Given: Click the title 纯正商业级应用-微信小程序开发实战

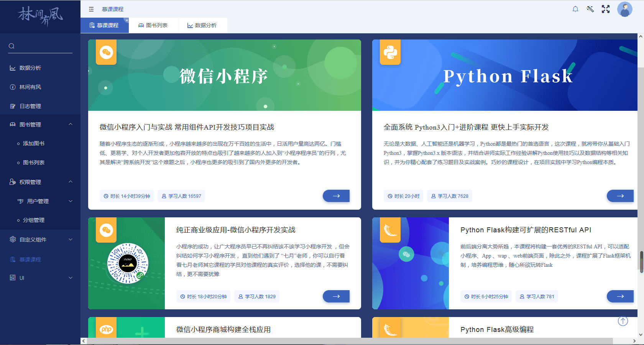Looking at the screenshot, I should coord(236,230).
